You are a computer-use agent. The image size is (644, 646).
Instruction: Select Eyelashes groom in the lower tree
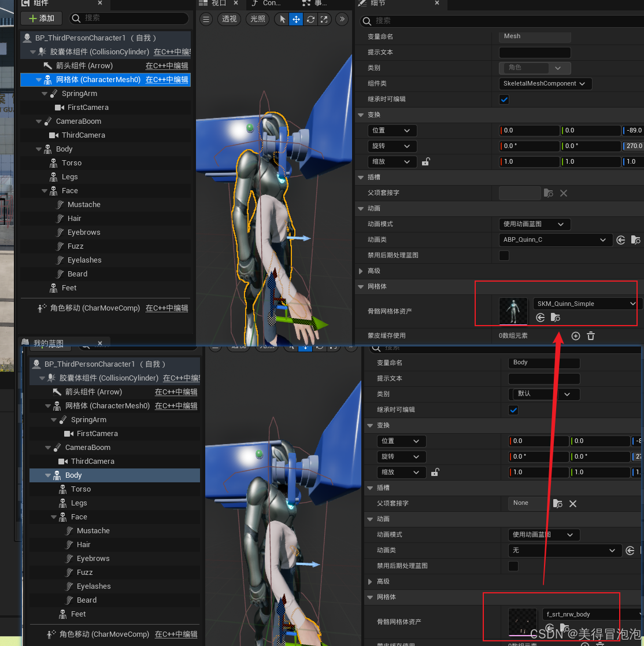(94, 586)
